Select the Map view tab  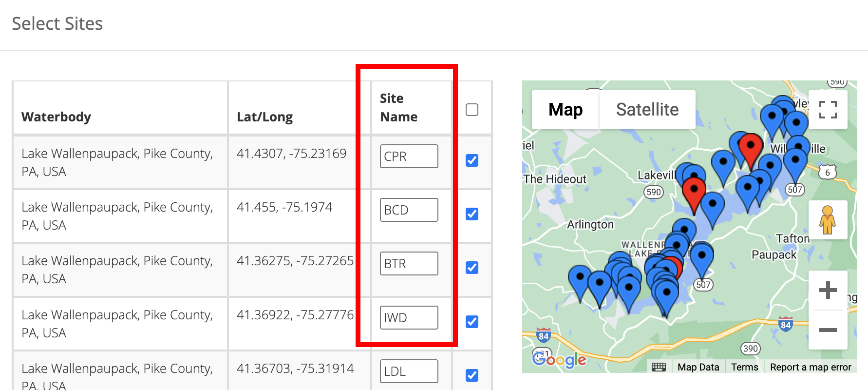tap(566, 110)
